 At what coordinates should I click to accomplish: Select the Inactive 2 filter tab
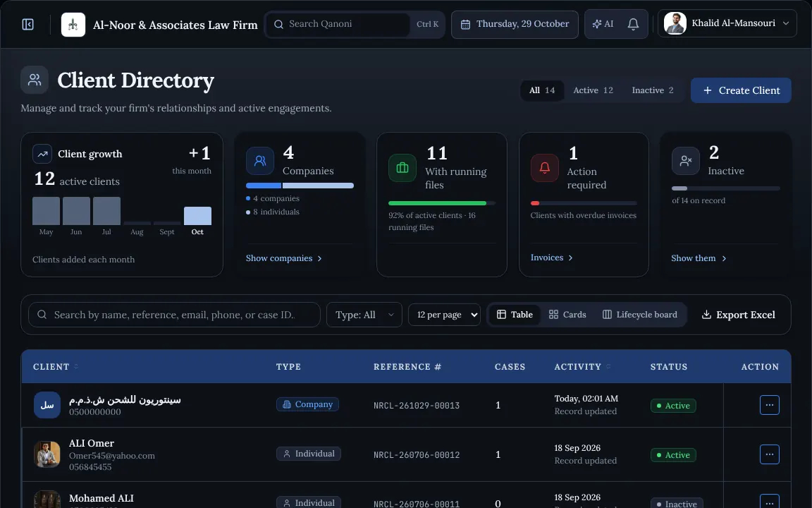pos(653,90)
